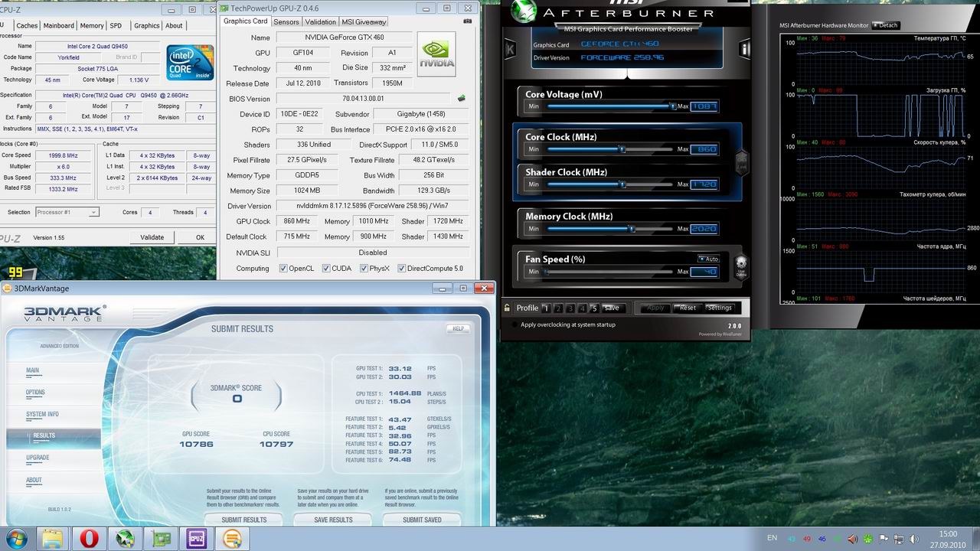
Task: Click the BIOS chip icon in GPU-Z
Action: pyautogui.click(x=462, y=99)
